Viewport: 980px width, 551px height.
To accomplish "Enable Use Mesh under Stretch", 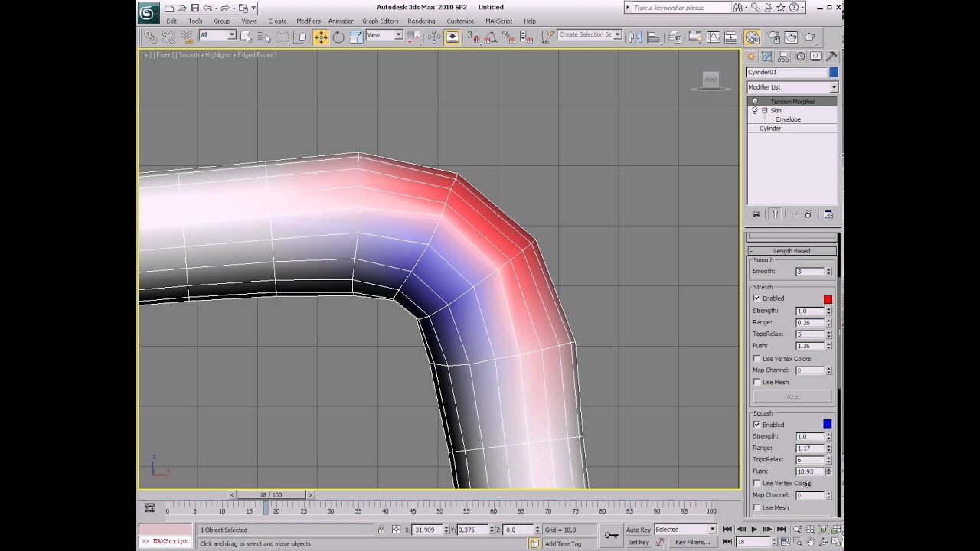I will click(x=757, y=383).
